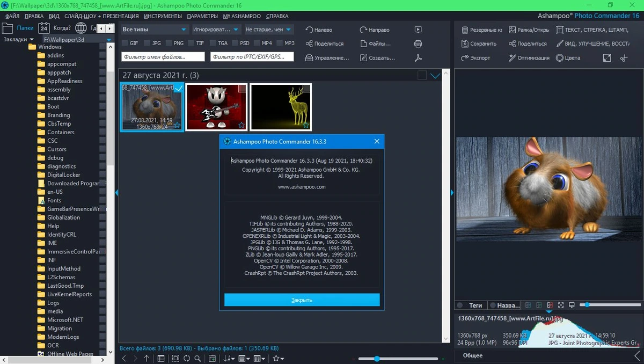This screenshot has height=364, width=644.
Task: Enable the TGA filter checkbox
Action: [x=213, y=43]
